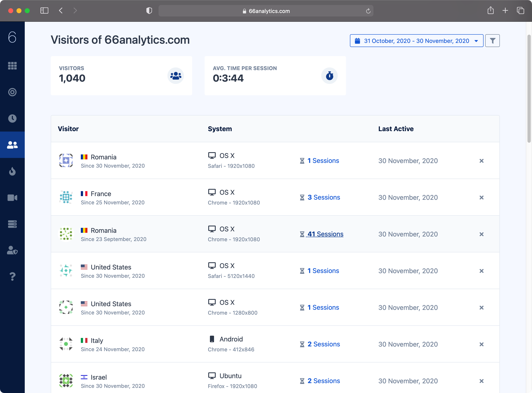The height and width of the screenshot is (393, 532).
Task: Click the share icon in the toolbar
Action: (x=491, y=11)
